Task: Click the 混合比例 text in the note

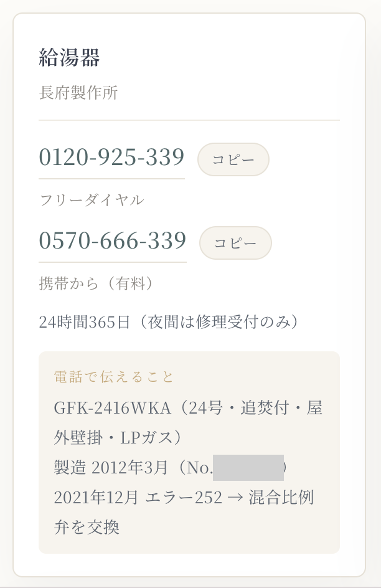Action: click(281, 498)
